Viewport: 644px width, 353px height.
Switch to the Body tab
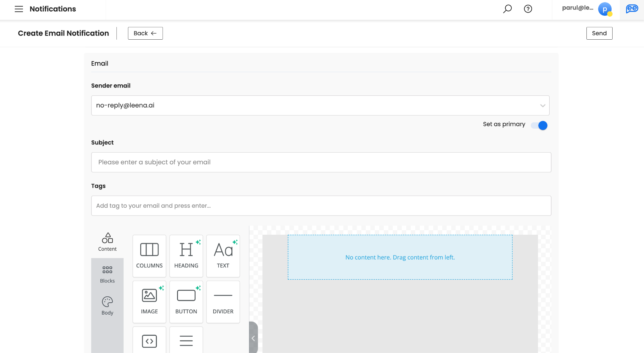pos(107,306)
